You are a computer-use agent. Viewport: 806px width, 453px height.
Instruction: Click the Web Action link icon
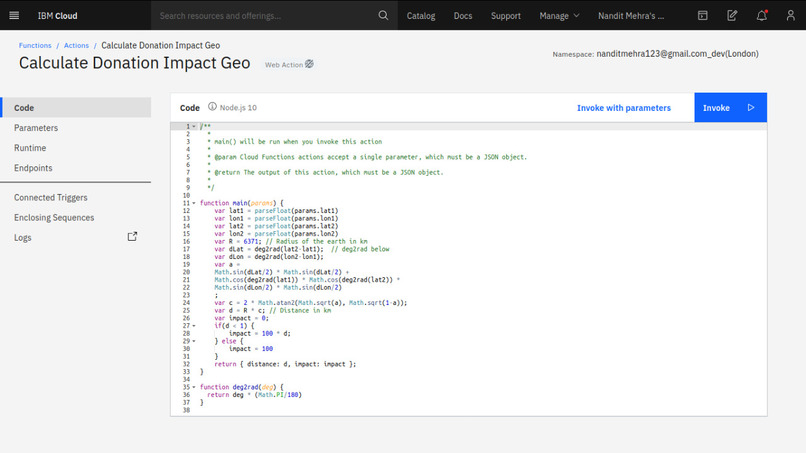tap(309, 64)
